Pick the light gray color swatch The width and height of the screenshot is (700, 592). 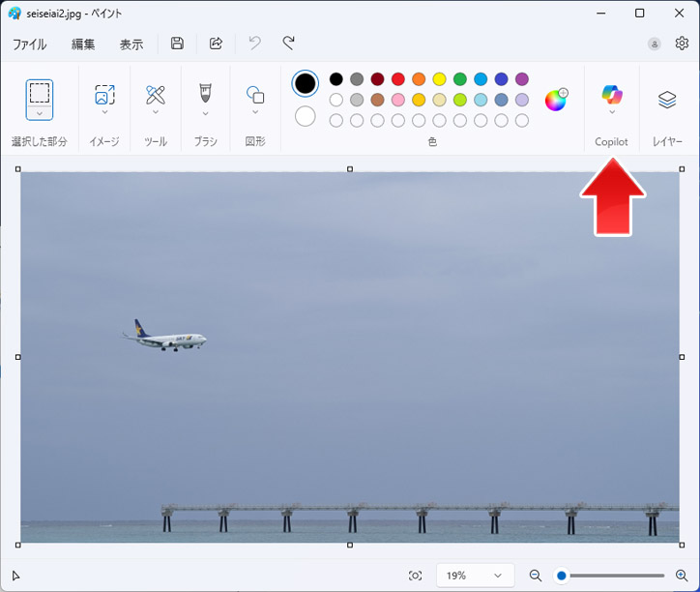pos(357,100)
